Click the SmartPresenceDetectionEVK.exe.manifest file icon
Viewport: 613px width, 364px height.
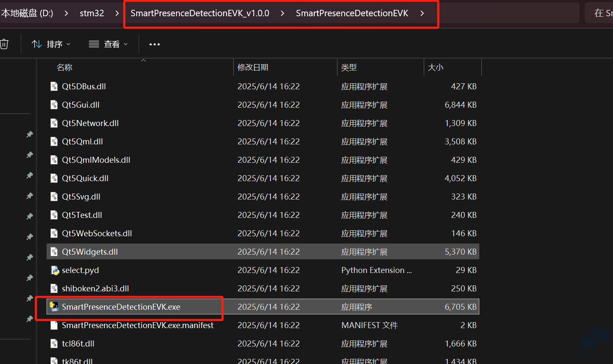[x=54, y=325]
